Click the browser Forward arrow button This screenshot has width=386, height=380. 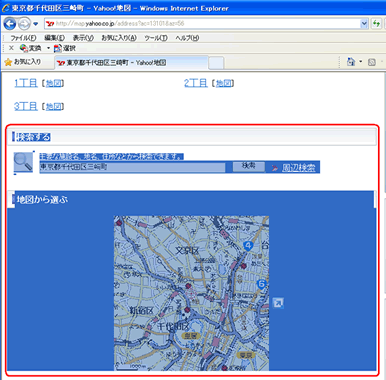click(24, 24)
